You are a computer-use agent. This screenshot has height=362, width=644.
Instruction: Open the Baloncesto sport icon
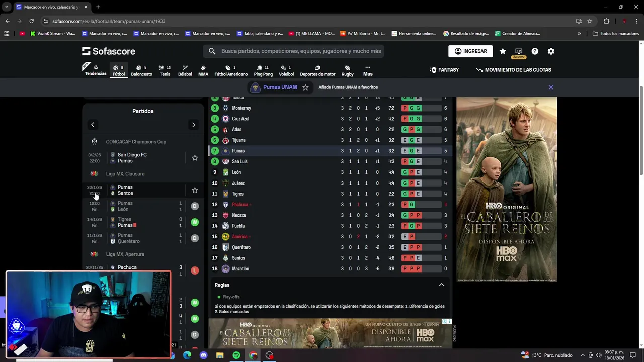coord(141,70)
